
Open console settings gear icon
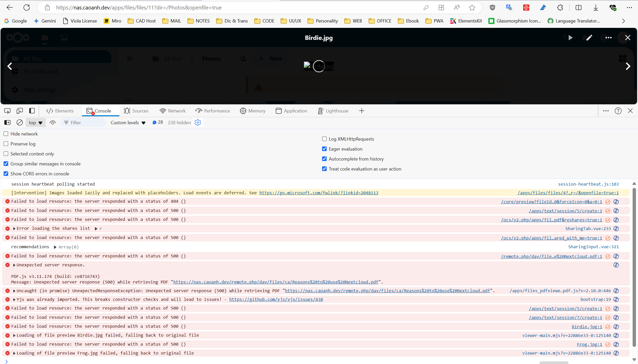[x=198, y=123]
